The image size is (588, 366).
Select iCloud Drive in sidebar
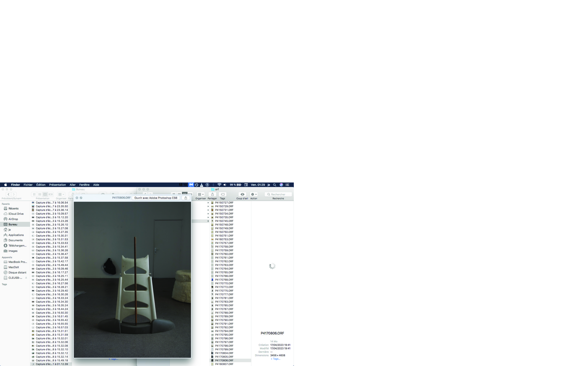[16, 214]
